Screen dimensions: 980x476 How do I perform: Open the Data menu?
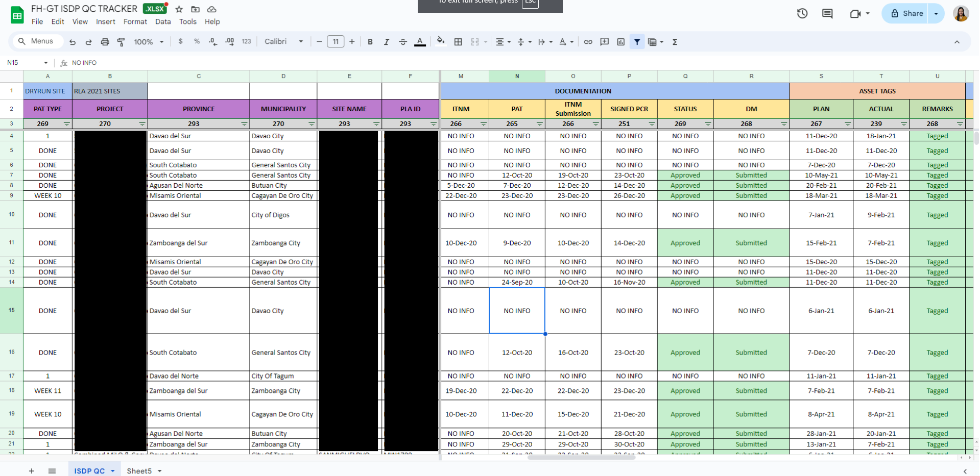click(x=163, y=21)
